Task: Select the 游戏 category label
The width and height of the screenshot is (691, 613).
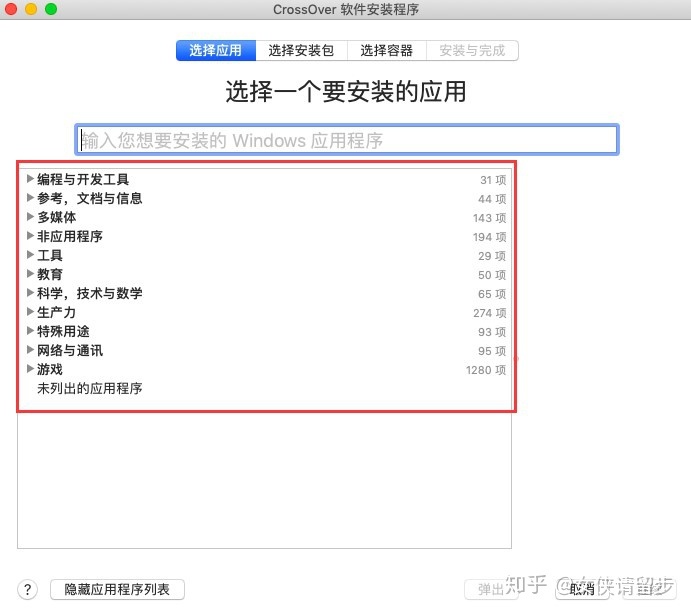Action: pyautogui.click(x=50, y=369)
